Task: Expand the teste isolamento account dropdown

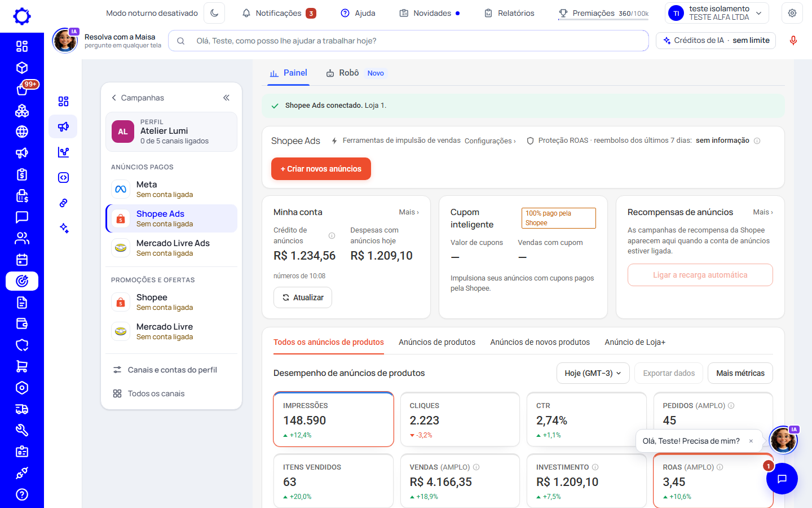Action: coord(717,13)
